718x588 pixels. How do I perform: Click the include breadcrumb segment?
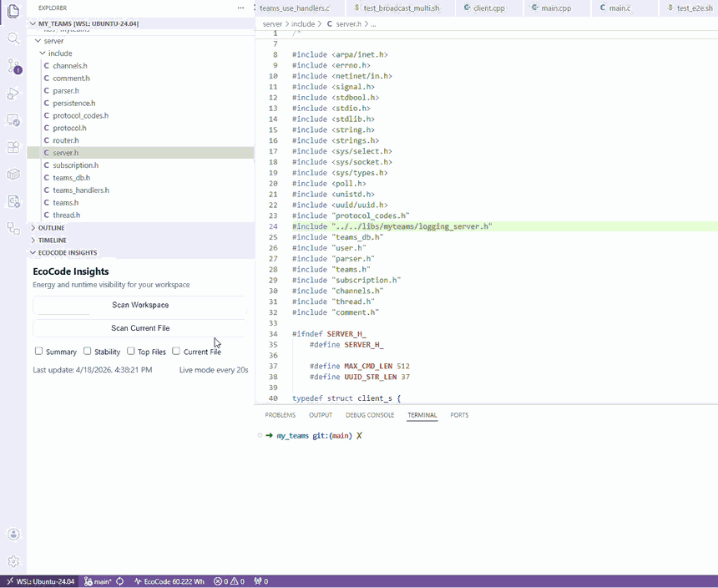tap(303, 24)
